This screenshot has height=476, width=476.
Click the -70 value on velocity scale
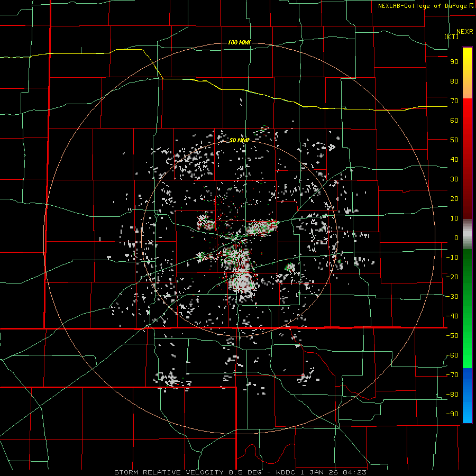tap(452, 375)
